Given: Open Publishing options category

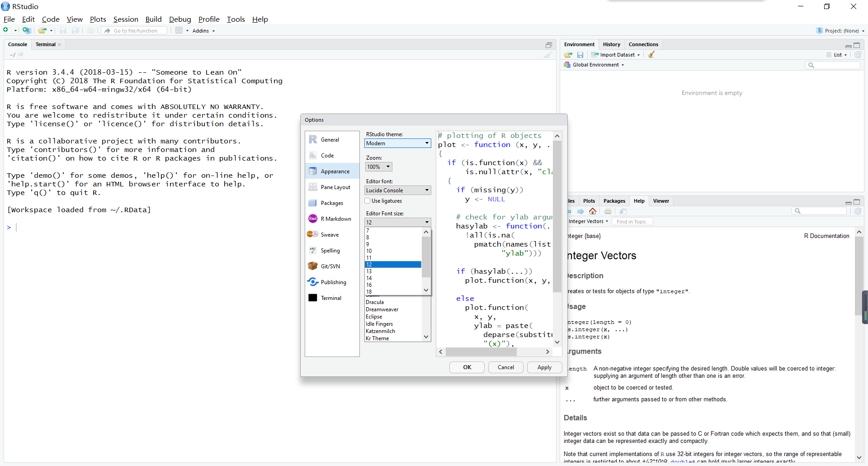Looking at the screenshot, I should [x=332, y=282].
